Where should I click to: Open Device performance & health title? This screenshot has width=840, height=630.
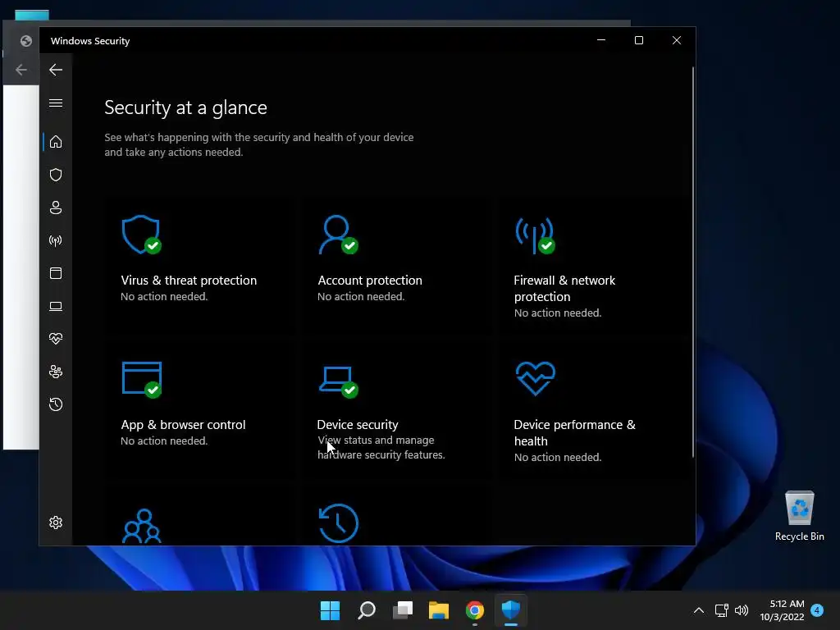point(574,433)
